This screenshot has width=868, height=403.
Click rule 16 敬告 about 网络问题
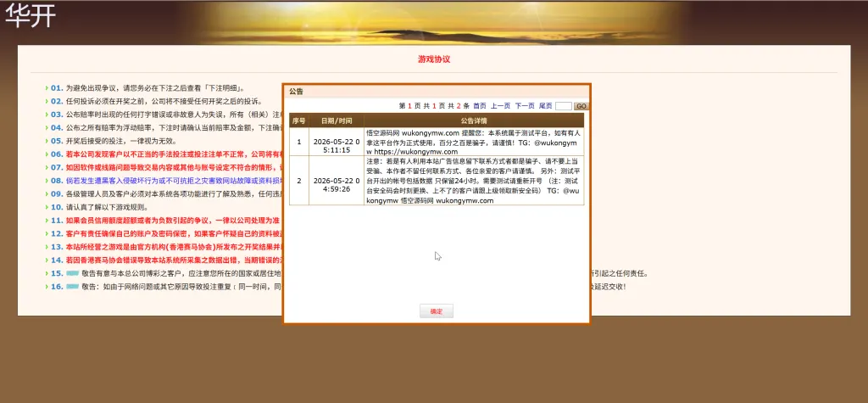(181, 287)
